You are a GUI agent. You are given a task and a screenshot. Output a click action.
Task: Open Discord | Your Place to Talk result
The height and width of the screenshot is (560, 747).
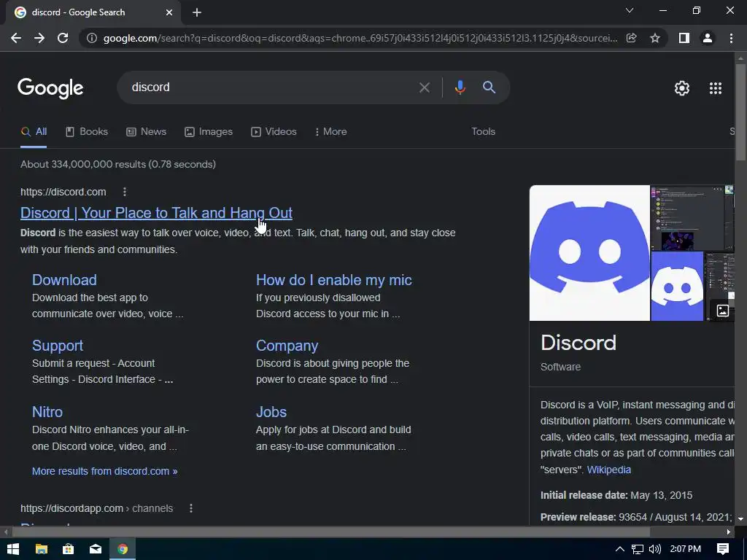(x=156, y=213)
